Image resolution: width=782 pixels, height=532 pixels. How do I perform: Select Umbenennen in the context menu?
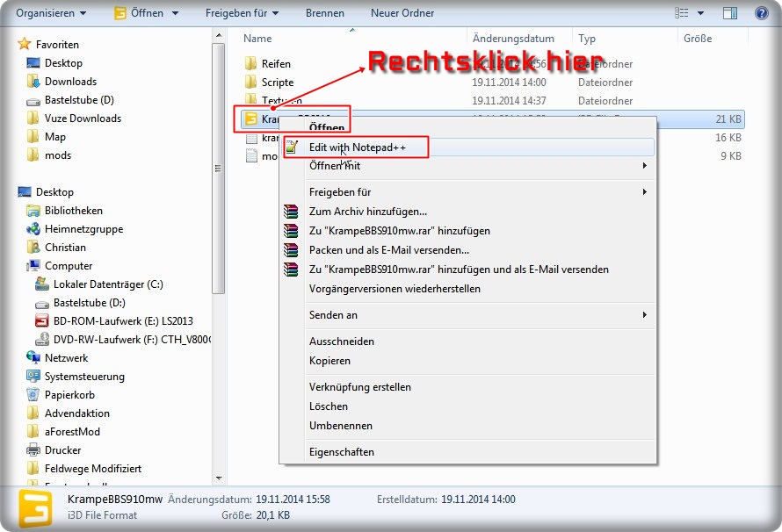click(341, 426)
